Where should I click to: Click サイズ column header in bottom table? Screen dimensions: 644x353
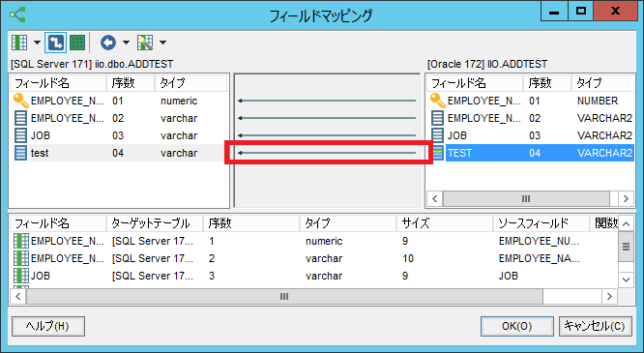pos(445,223)
